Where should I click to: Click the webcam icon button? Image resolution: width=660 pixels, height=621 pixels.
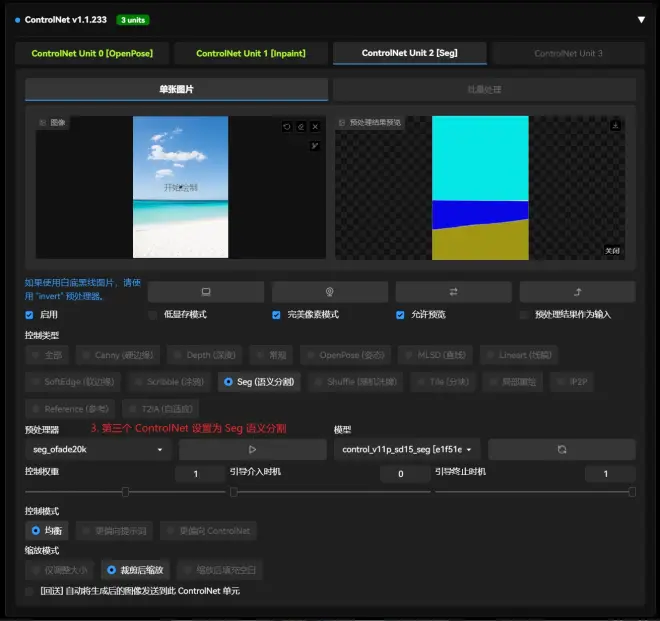coord(330,292)
